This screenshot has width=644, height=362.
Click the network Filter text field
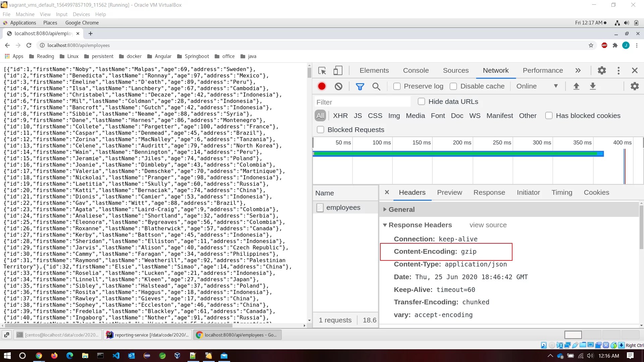click(x=362, y=102)
